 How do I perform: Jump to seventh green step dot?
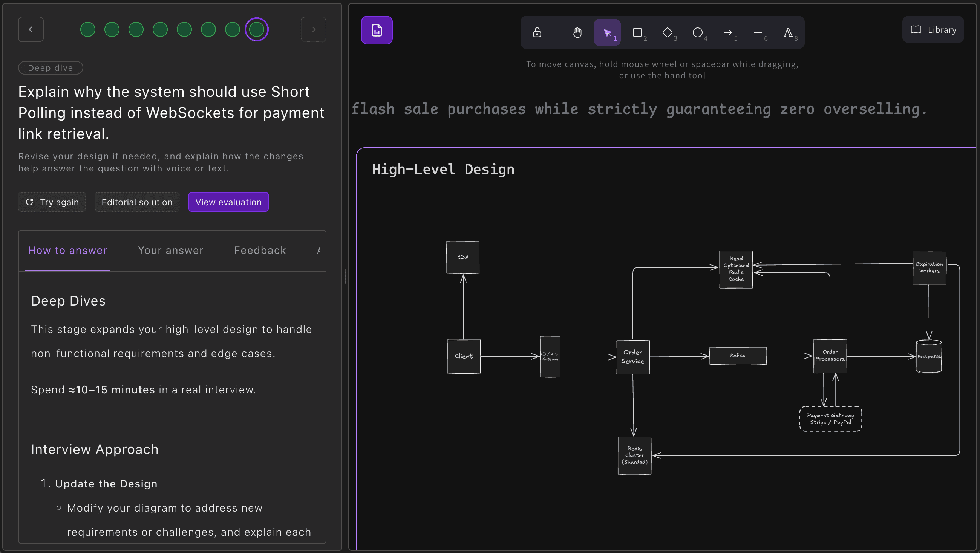(x=233, y=29)
